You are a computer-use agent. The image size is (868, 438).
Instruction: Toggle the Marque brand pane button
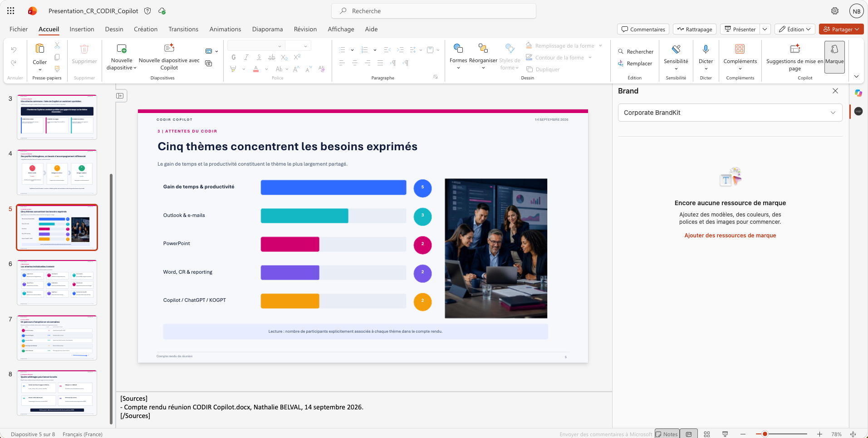coord(834,57)
